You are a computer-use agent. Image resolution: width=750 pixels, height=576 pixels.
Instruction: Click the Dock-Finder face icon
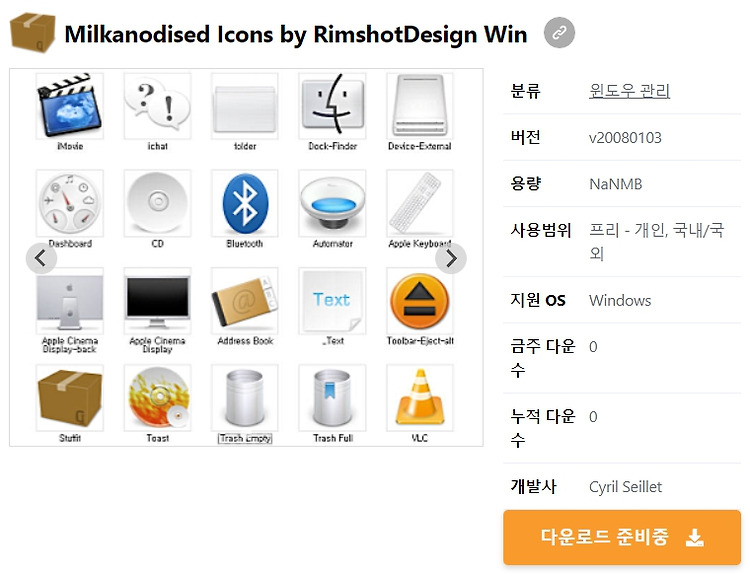coord(332,106)
